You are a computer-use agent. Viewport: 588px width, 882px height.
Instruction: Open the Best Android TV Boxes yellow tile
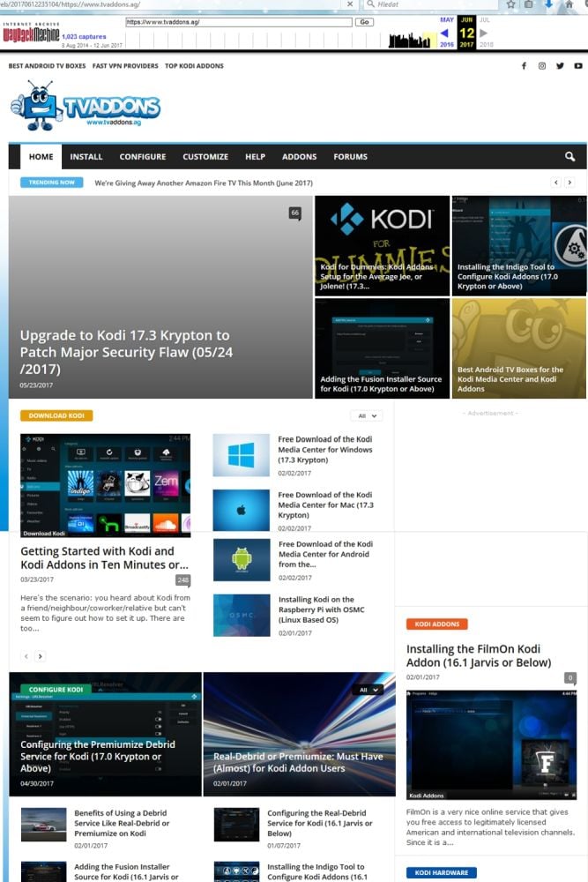(519, 348)
